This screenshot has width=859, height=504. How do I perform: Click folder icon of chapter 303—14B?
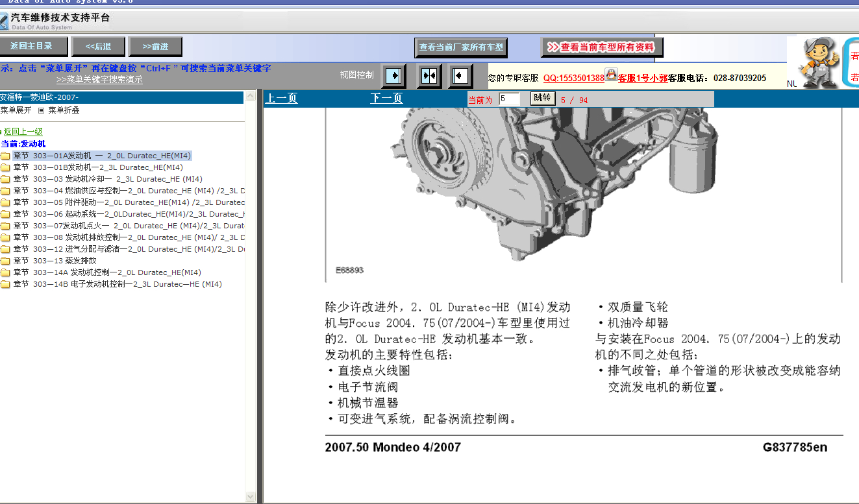[5, 284]
